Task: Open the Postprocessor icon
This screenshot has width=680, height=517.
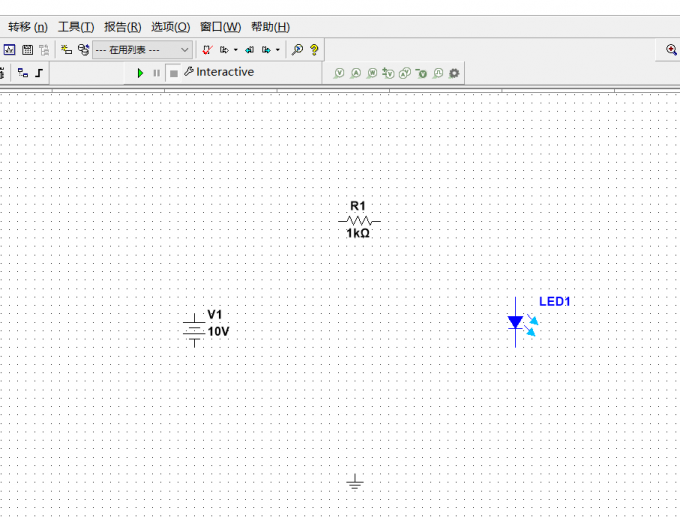Action: coord(27,50)
